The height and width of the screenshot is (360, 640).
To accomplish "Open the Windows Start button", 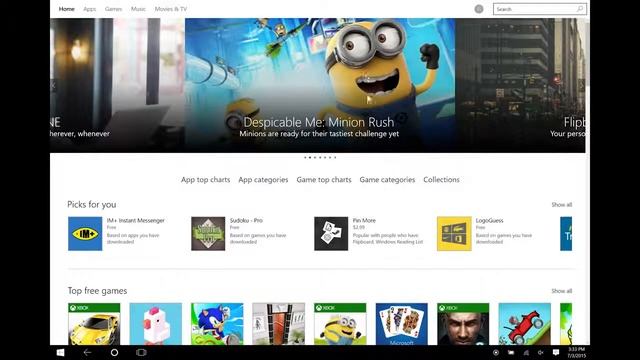I will [60, 352].
